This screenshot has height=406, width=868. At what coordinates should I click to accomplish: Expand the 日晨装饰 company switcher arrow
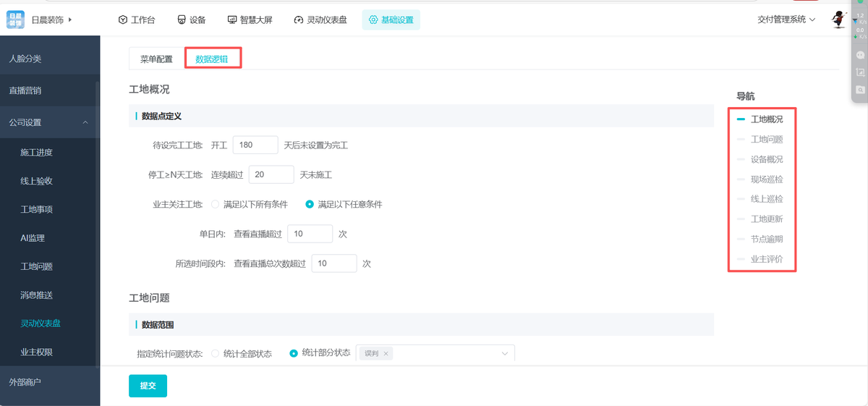tap(70, 20)
